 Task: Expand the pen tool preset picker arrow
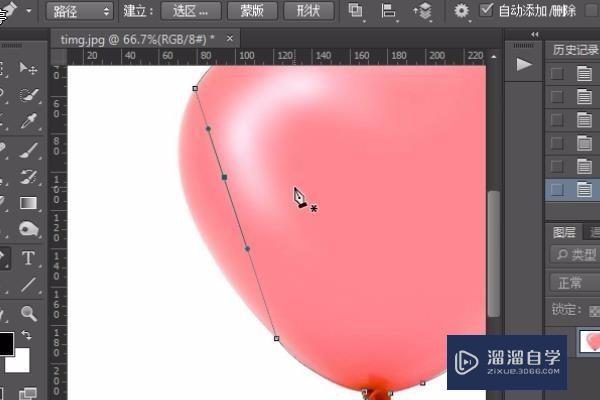(29, 11)
